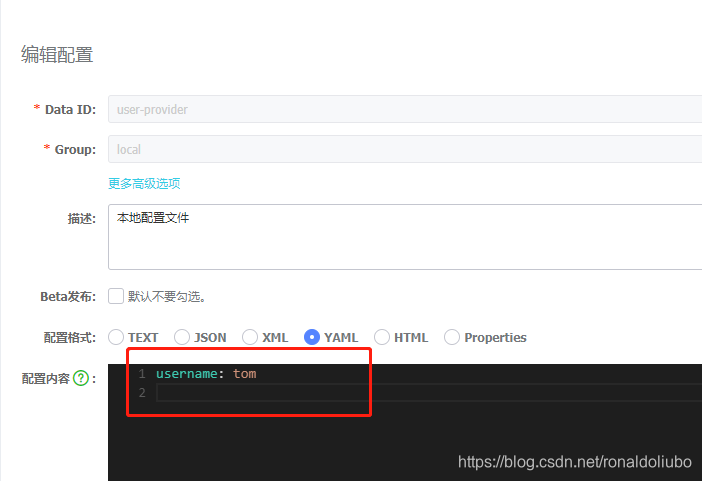
Task: Click the 编辑配置 page heading
Action: point(57,55)
